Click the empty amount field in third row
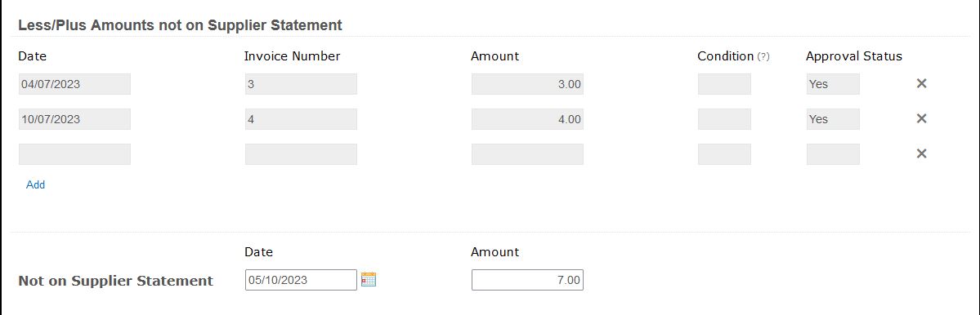The height and width of the screenshot is (315, 980). pyautogui.click(x=527, y=154)
